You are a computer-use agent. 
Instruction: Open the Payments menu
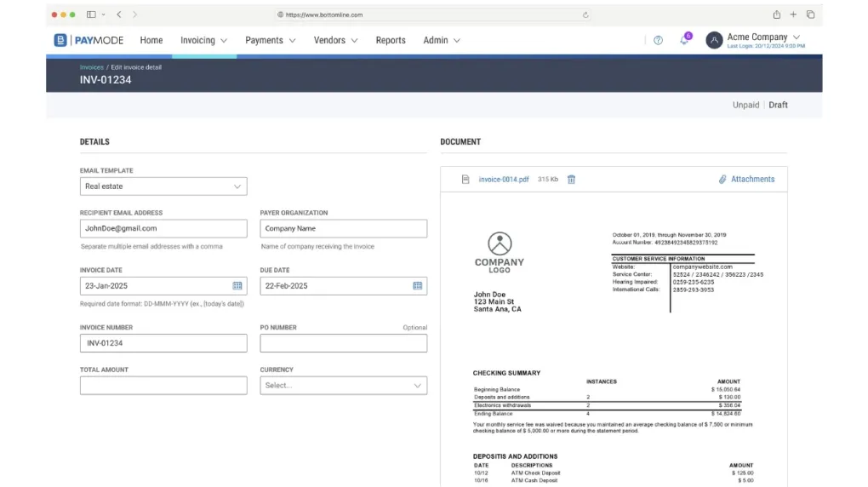(x=270, y=41)
